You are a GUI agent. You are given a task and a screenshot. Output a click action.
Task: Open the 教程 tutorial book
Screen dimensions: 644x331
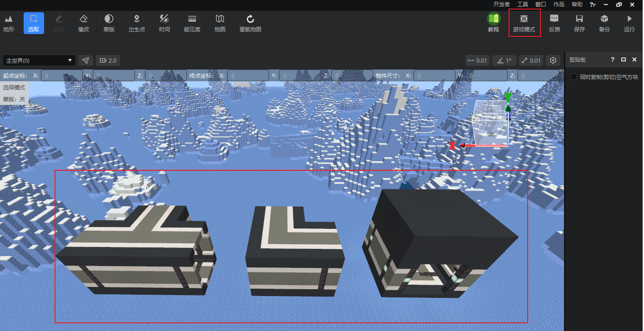click(494, 23)
